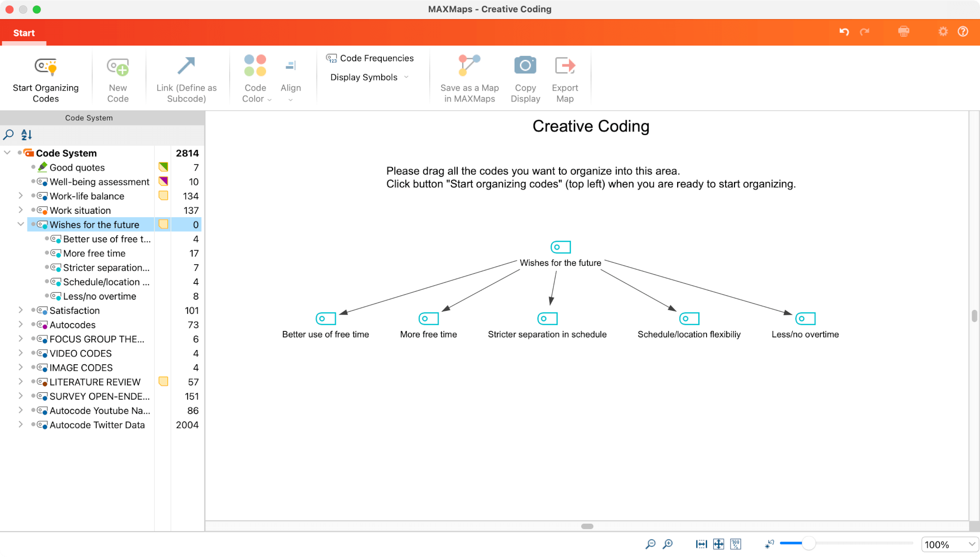Collapse the Wishes for the future code
The image size is (980, 557).
point(21,224)
